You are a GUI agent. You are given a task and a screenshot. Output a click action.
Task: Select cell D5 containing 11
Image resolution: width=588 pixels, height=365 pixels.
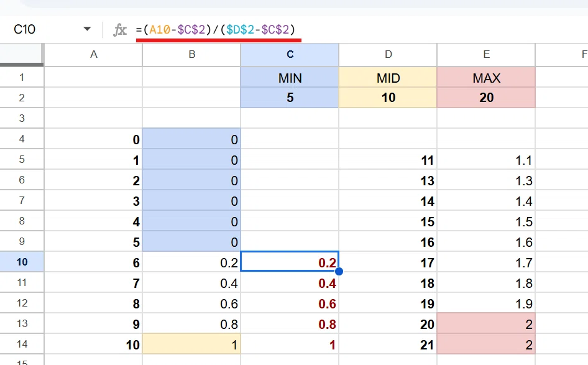pos(388,159)
